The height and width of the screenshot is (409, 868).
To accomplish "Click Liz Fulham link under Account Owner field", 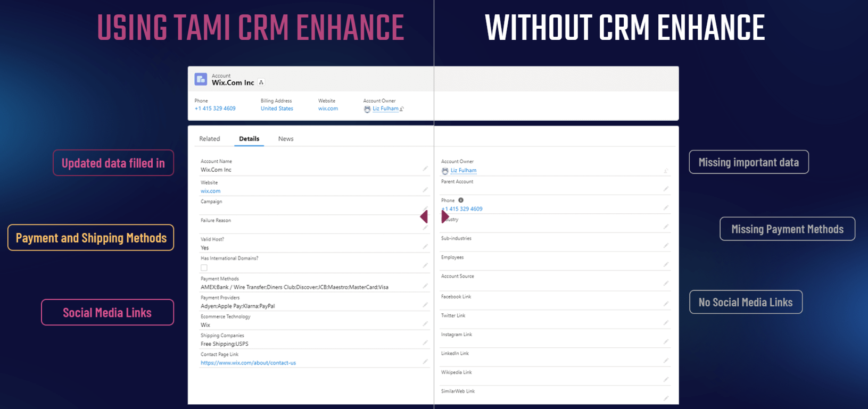I will click(x=464, y=171).
